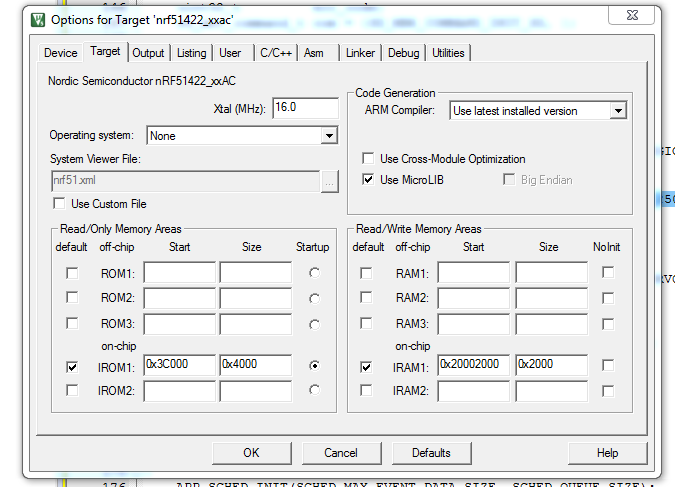This screenshot has height=487, width=675.
Task: Check the ROM1 default checkbox
Action: (x=72, y=273)
